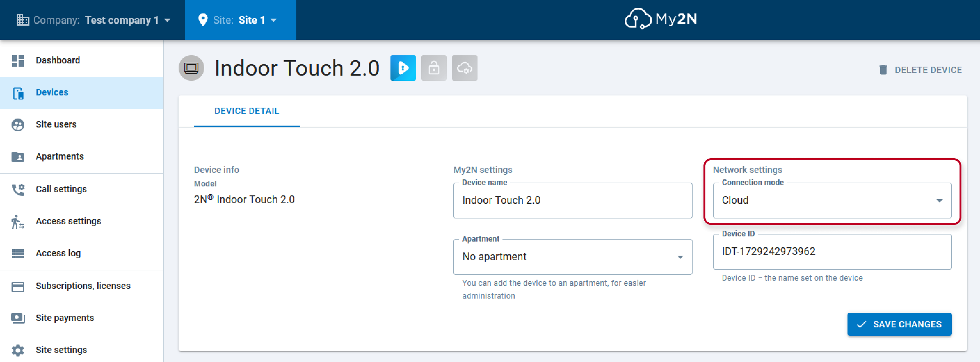The width and height of the screenshot is (980, 362).
Task: Click the My2N settings section label
Action: [x=483, y=170]
